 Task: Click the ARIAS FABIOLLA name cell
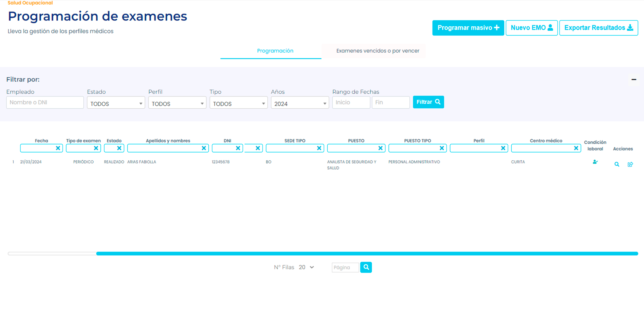142,162
